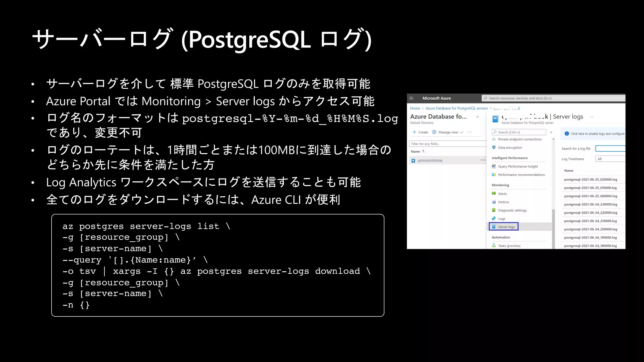This screenshot has height=362, width=644.
Task: Open the ellipsis beside Server logs title
Action: (x=591, y=117)
